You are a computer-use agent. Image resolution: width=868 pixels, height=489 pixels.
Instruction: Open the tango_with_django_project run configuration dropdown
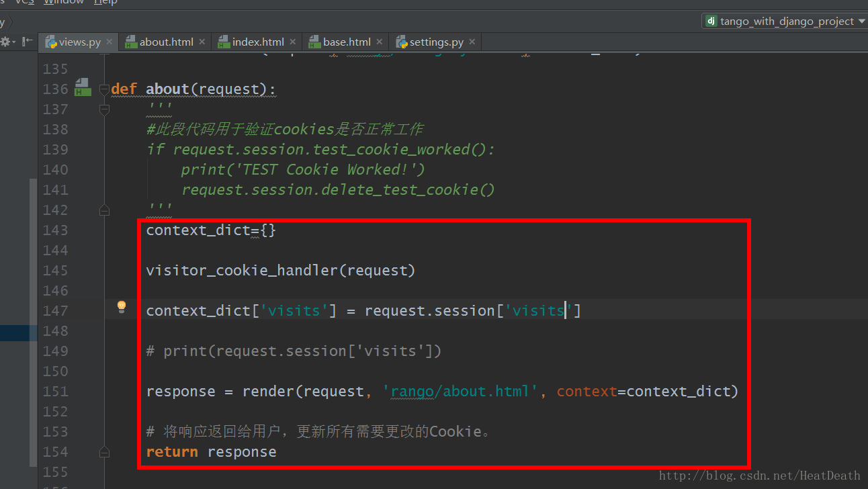click(x=785, y=21)
